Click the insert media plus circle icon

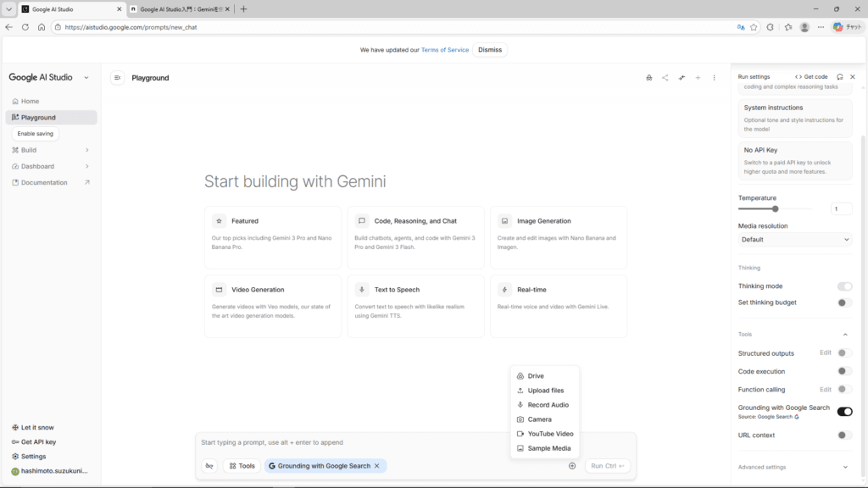572,466
